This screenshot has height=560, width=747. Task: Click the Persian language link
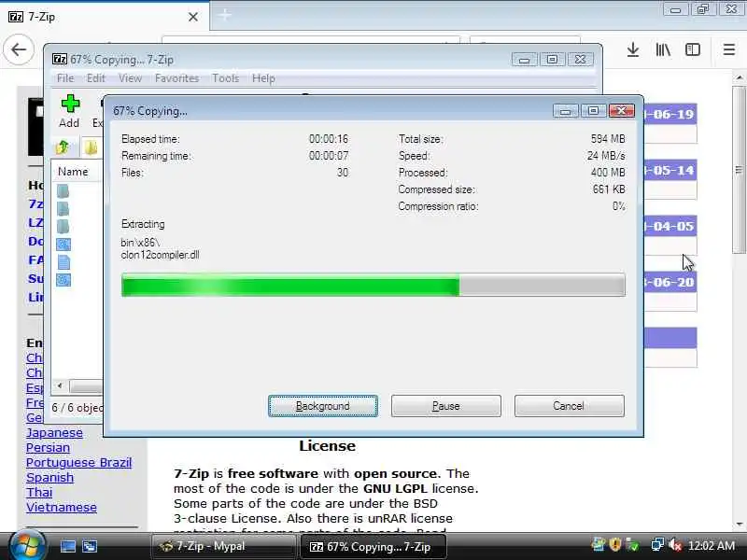pyautogui.click(x=48, y=448)
